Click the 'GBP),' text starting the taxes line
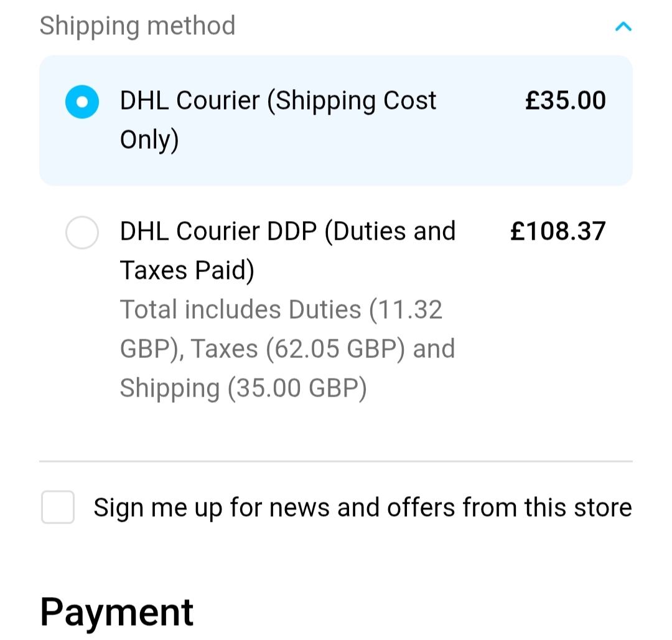 (150, 349)
